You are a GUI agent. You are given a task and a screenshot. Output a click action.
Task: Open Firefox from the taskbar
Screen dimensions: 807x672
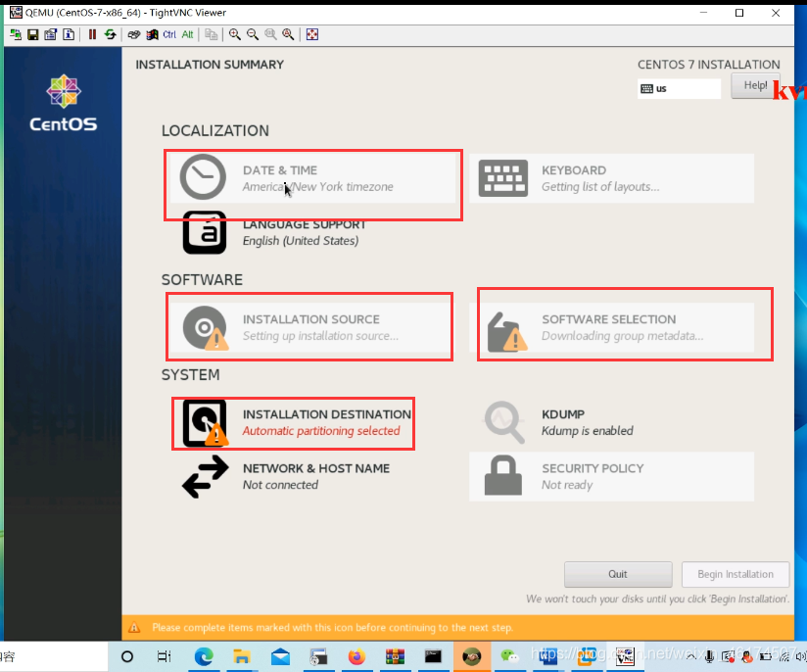356,657
